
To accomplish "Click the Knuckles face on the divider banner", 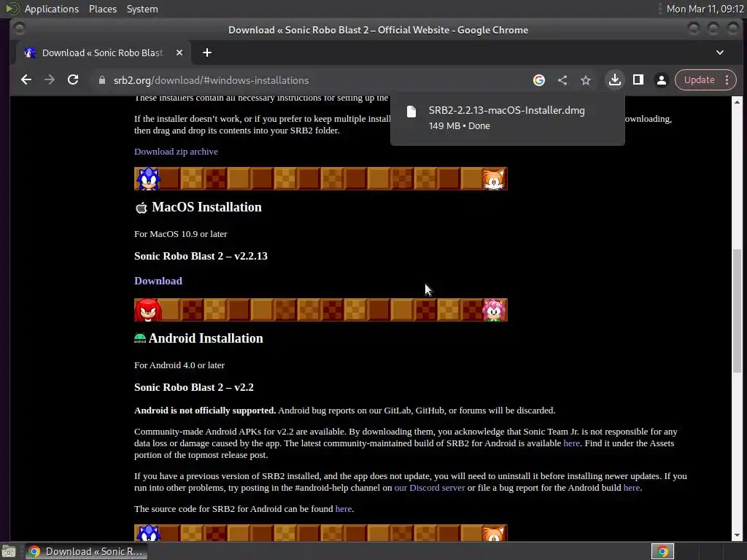I will tap(147, 310).
